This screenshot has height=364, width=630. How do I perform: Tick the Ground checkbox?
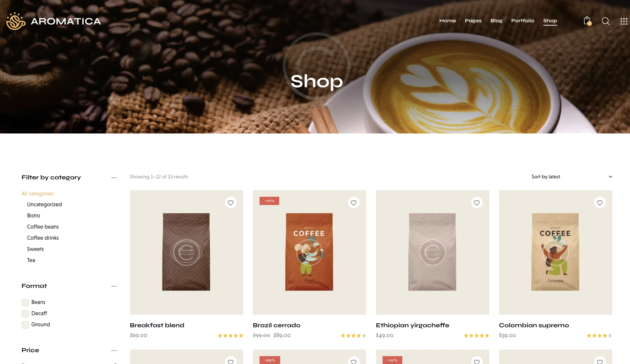[x=25, y=325]
